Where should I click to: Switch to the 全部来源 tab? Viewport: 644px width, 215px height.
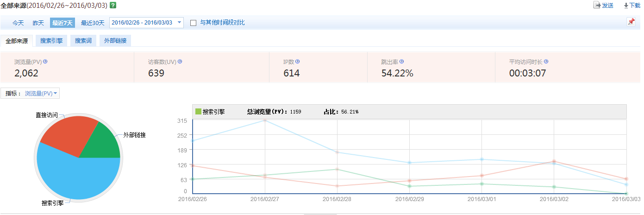(x=17, y=41)
